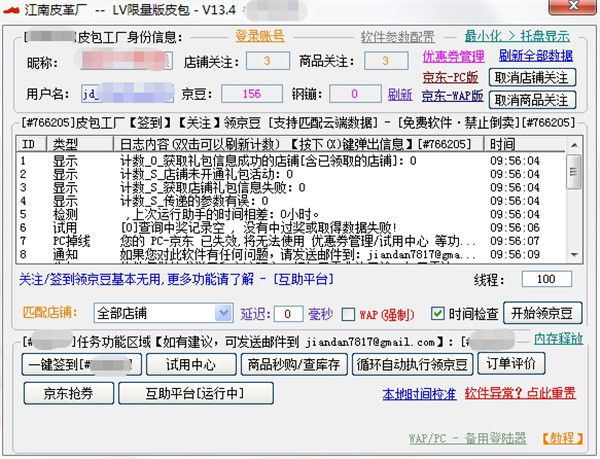This screenshot has height=459, width=600.
Task: Click the 开始领京豆 button
Action: point(543,313)
